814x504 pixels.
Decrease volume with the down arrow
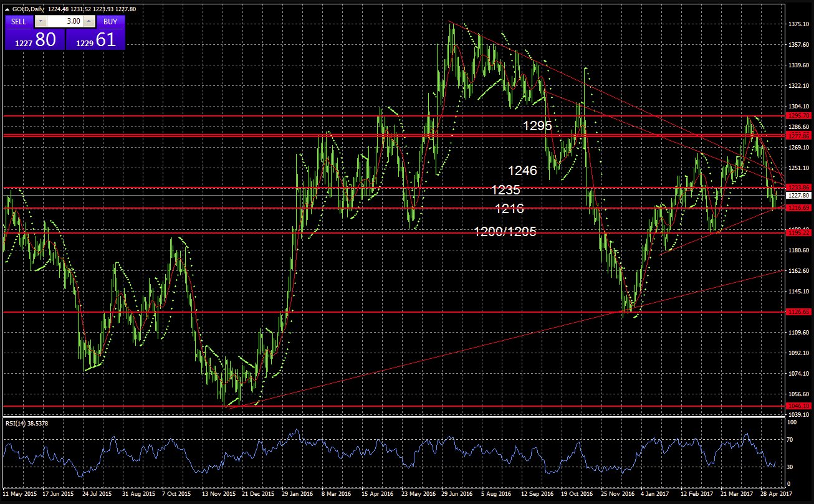click(x=41, y=21)
